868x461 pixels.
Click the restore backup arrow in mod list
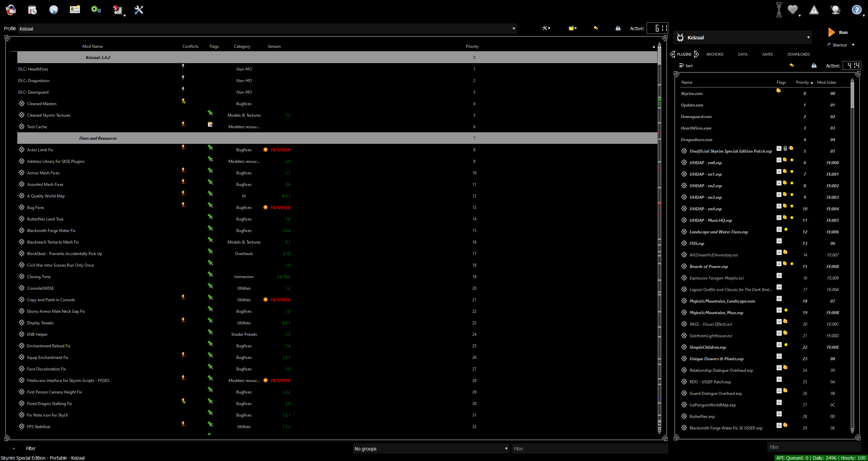coord(596,28)
